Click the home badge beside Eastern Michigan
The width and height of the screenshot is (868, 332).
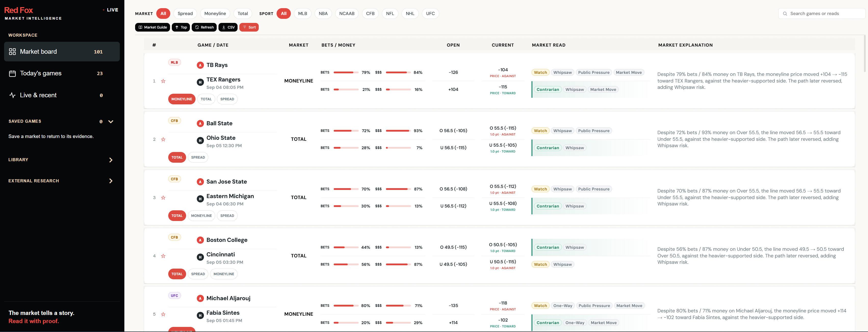pyautogui.click(x=200, y=199)
